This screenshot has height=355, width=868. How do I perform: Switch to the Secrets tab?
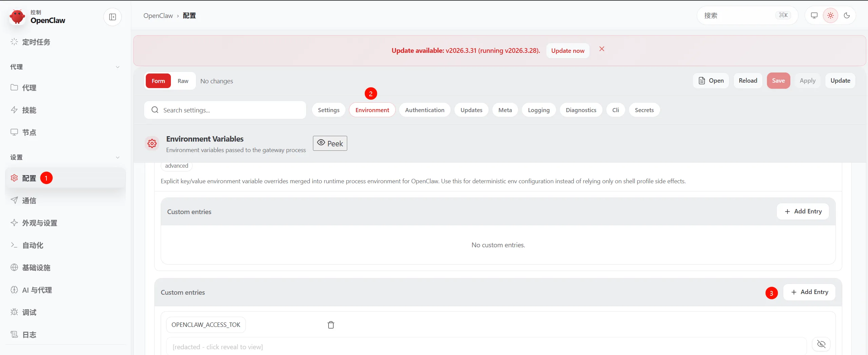pos(644,110)
